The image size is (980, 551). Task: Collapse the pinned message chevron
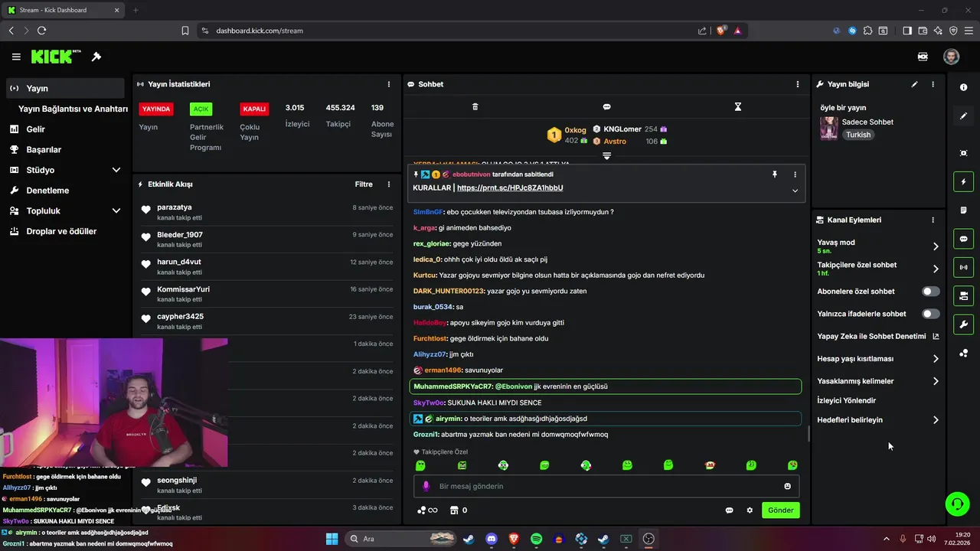(795, 191)
